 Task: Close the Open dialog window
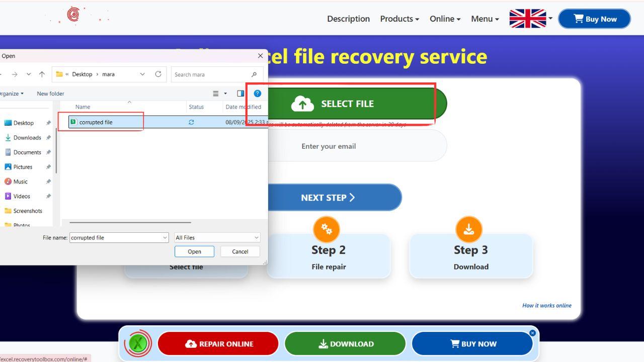point(260,56)
